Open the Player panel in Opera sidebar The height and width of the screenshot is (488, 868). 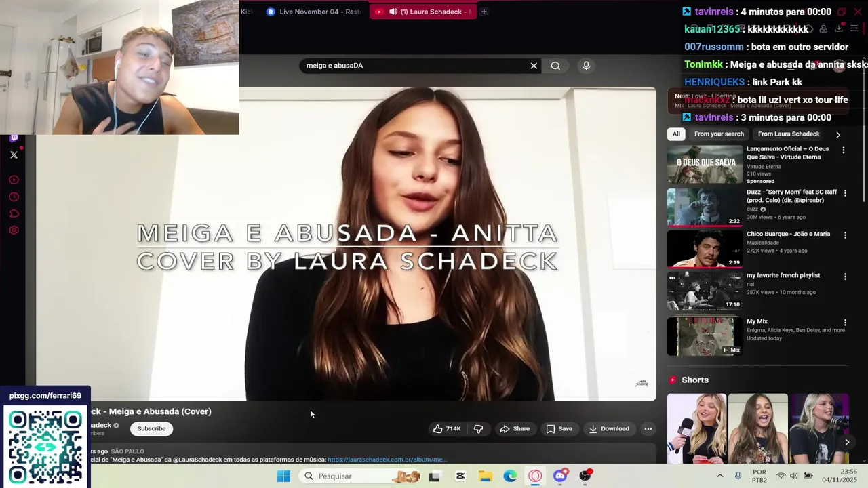click(14, 180)
